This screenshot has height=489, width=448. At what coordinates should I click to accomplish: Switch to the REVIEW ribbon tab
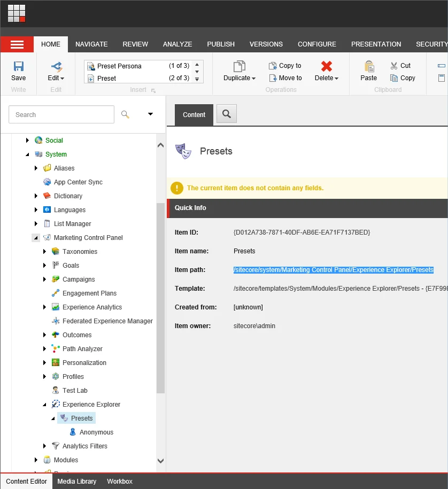(x=135, y=44)
